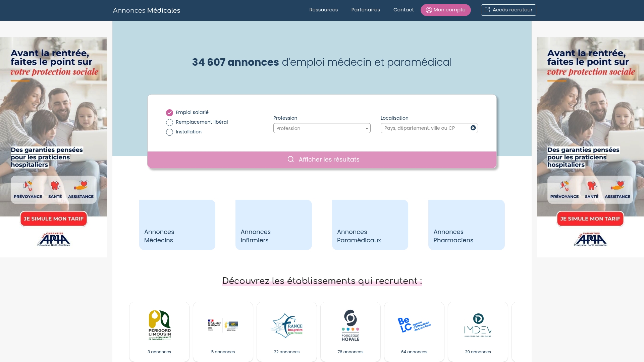Viewport: 644px width, 362px height.
Task: Browse Annonces Paramédicaux category
Action: point(370,225)
